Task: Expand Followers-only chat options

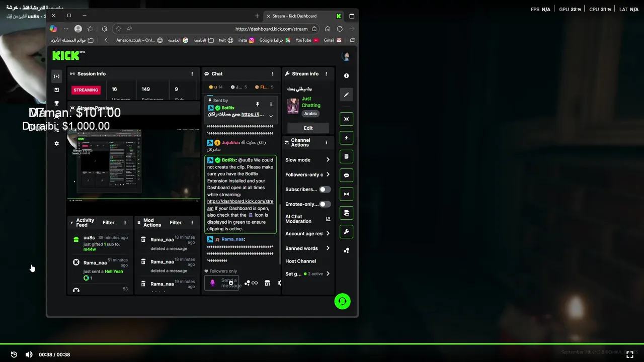Action: click(x=307, y=174)
